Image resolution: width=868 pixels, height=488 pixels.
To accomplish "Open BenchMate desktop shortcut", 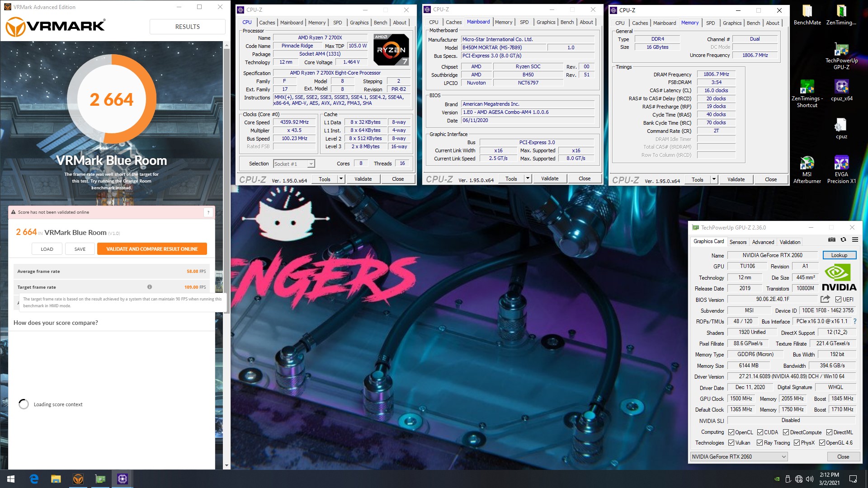I will (x=807, y=15).
